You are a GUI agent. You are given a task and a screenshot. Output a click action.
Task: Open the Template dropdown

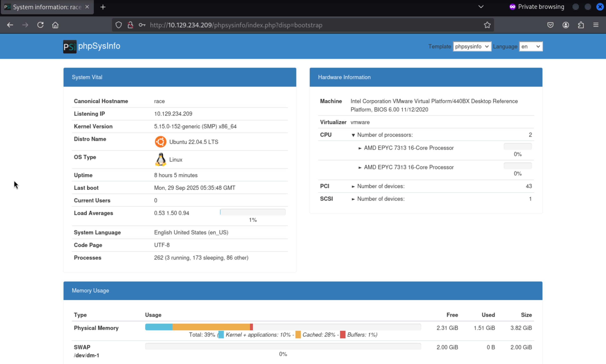tap(472, 46)
